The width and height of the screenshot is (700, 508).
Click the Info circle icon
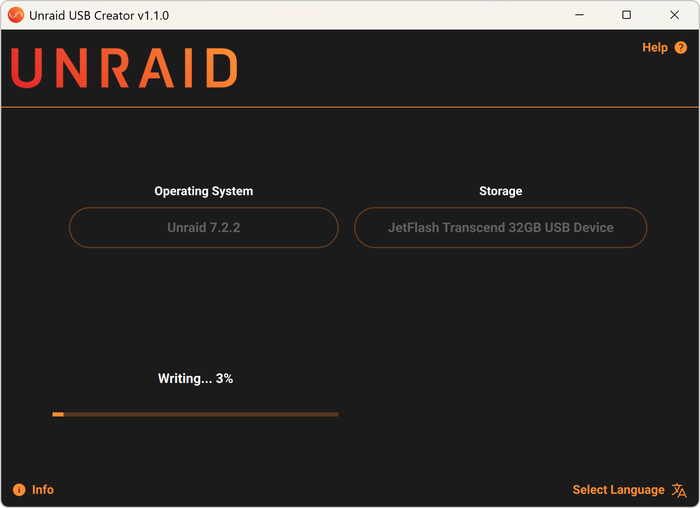pyautogui.click(x=19, y=490)
